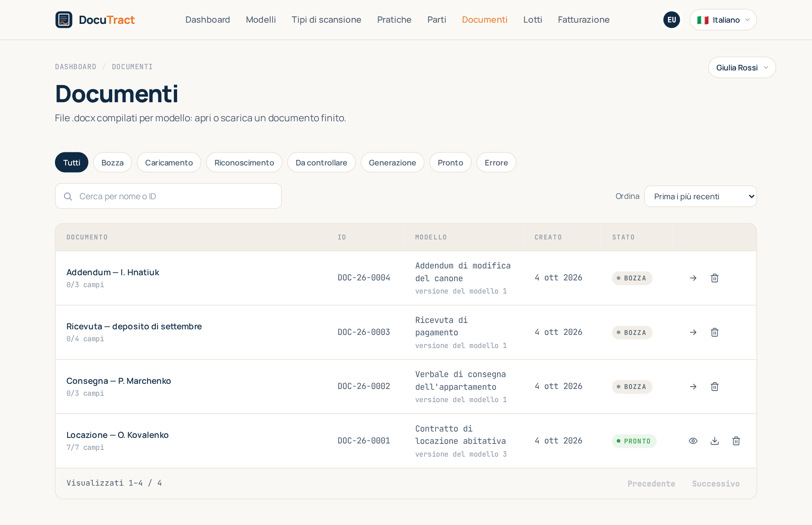Click the DOCUMENTI breadcrumb
The image size is (812, 525).
point(132,67)
